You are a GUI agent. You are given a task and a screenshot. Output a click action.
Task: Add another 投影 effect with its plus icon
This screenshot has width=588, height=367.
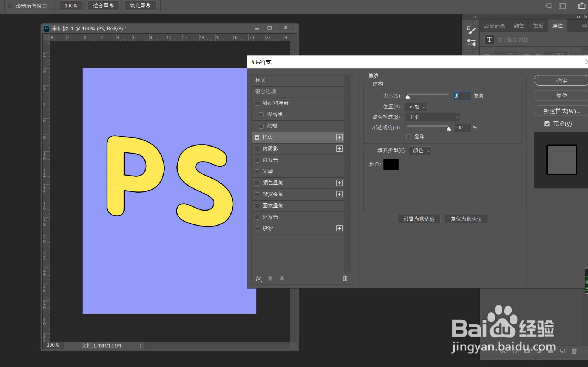click(339, 229)
